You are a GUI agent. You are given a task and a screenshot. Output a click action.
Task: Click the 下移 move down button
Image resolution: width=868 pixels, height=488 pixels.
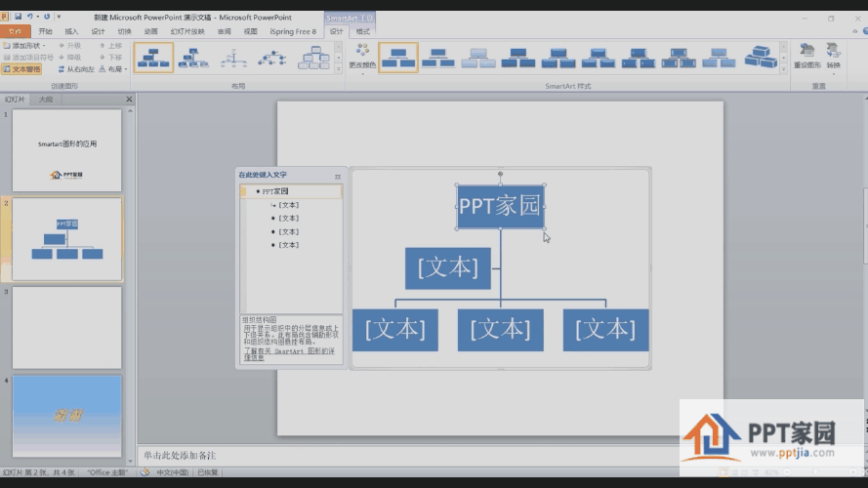pos(110,57)
